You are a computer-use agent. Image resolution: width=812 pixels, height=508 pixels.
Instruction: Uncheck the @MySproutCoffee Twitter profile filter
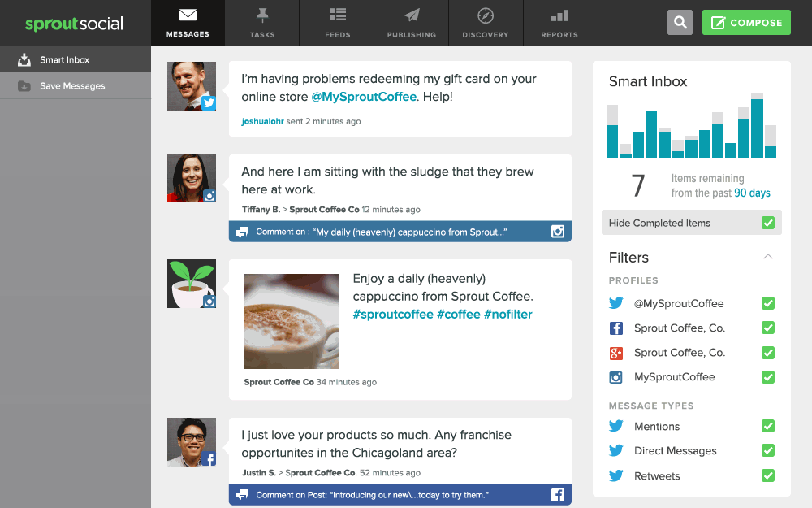point(768,303)
